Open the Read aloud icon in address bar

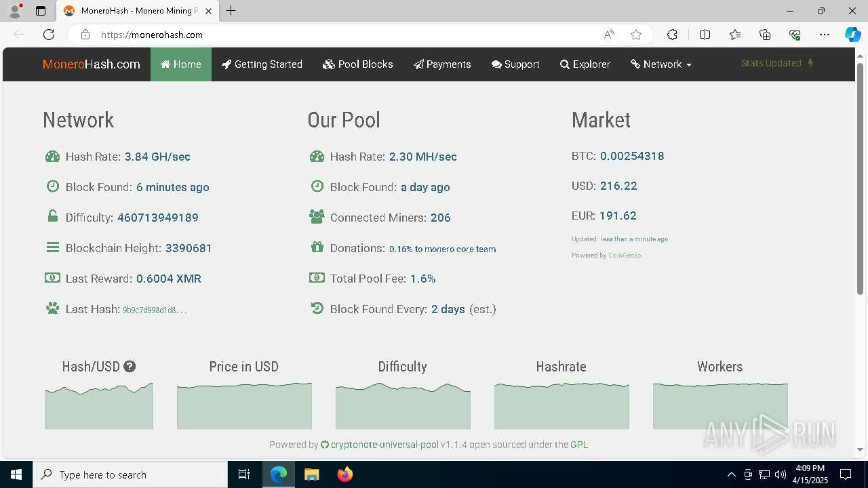(609, 35)
